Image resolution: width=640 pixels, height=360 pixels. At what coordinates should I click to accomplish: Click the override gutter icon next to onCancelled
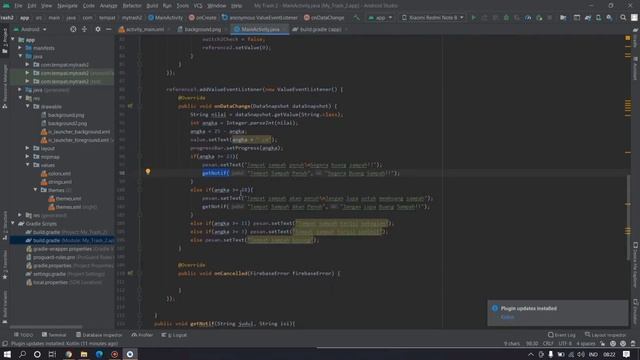(130, 273)
